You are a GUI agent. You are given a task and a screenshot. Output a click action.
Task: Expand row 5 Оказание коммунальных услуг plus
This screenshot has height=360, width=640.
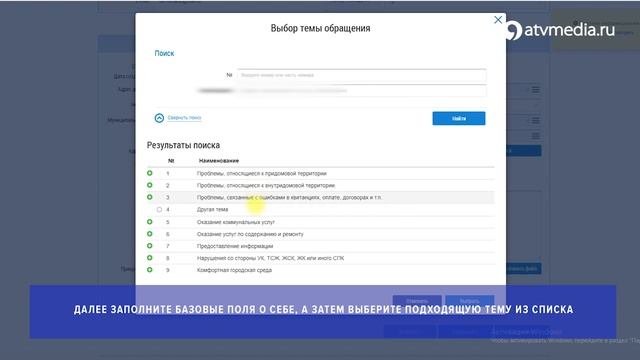click(x=150, y=222)
